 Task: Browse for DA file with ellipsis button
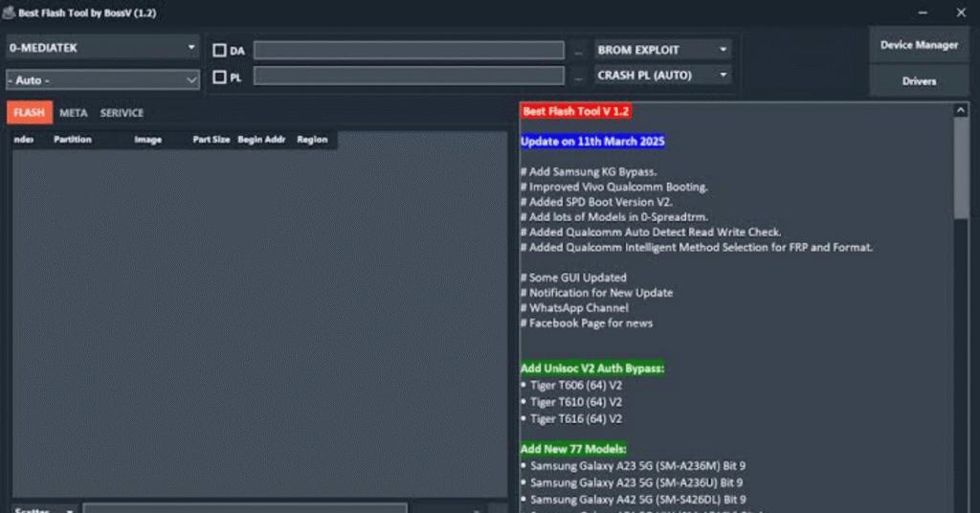click(579, 52)
